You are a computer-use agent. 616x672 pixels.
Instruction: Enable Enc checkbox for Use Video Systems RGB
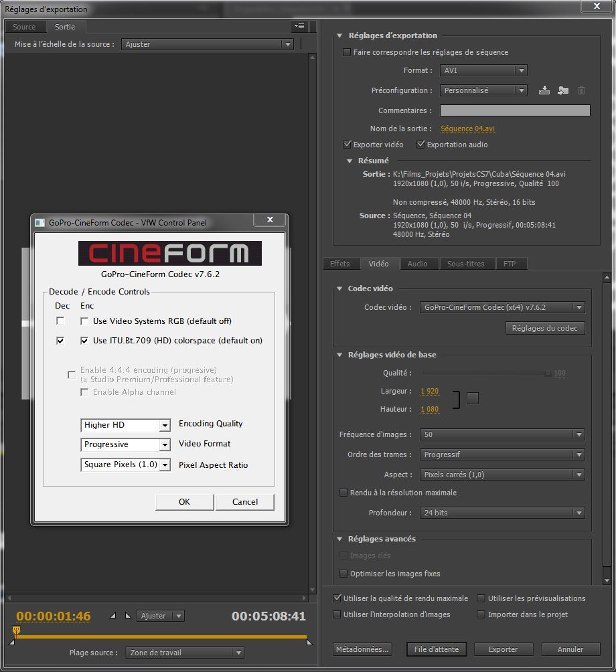click(x=84, y=321)
